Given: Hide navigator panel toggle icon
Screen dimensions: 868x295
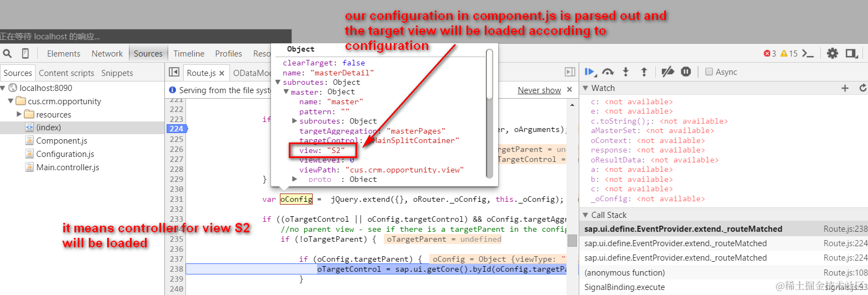Looking at the screenshot, I should click(x=174, y=72).
